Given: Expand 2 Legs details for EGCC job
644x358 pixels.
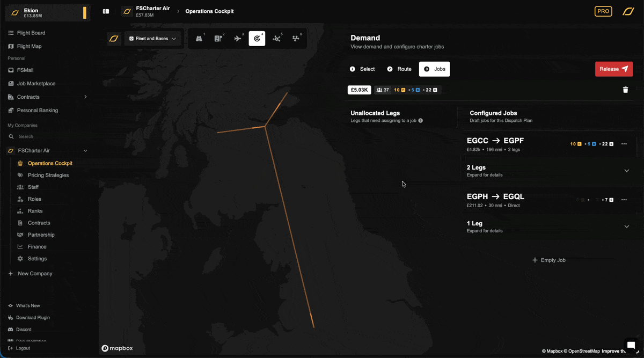Looking at the screenshot, I should tap(626, 171).
